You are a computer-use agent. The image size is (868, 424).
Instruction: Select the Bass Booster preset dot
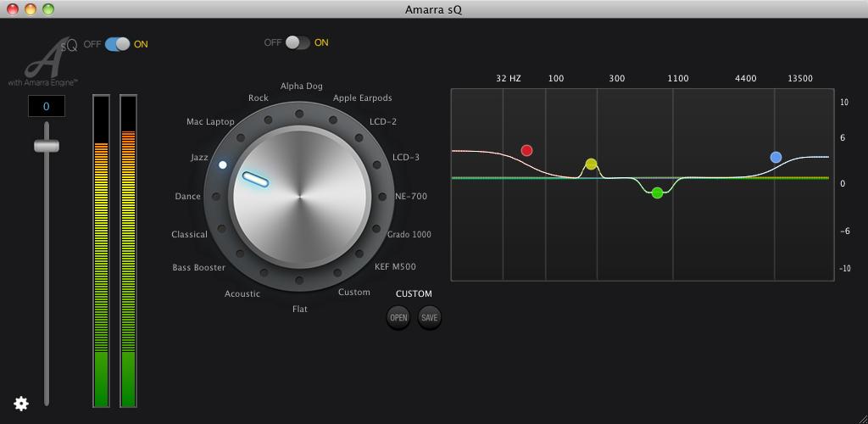tap(240, 254)
